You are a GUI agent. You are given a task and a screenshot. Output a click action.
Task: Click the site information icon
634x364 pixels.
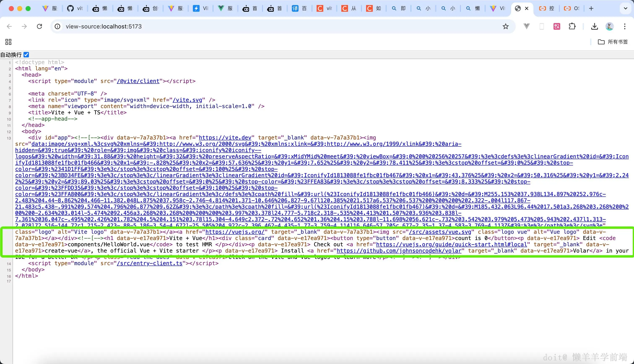(57, 26)
